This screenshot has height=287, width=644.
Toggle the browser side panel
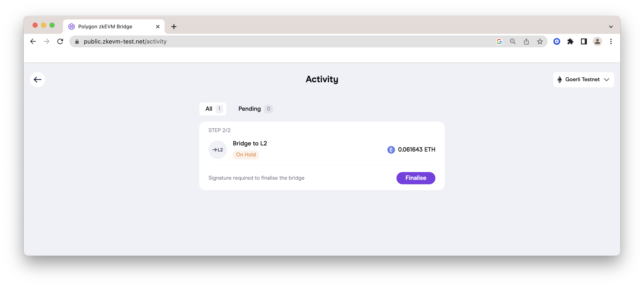click(584, 41)
